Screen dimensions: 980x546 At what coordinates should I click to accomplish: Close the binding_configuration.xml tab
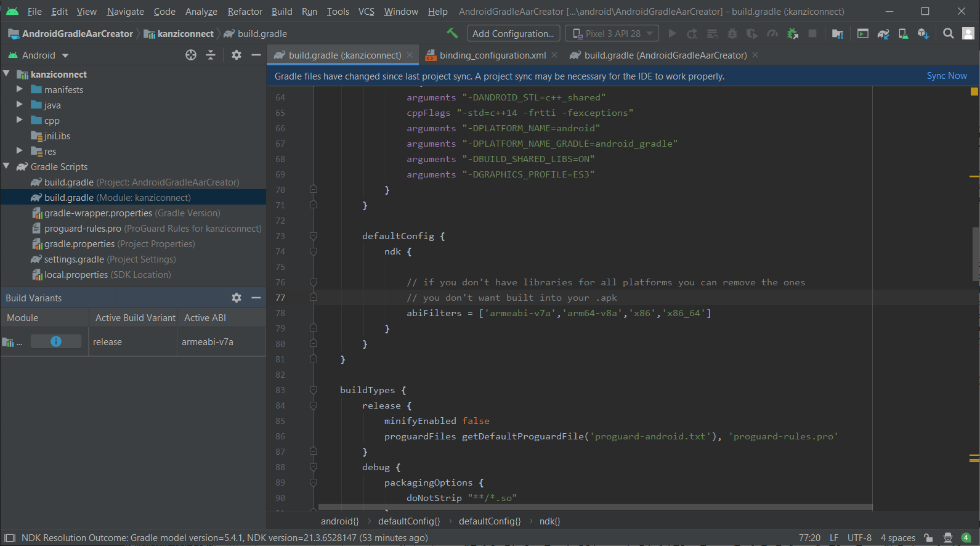tap(554, 55)
